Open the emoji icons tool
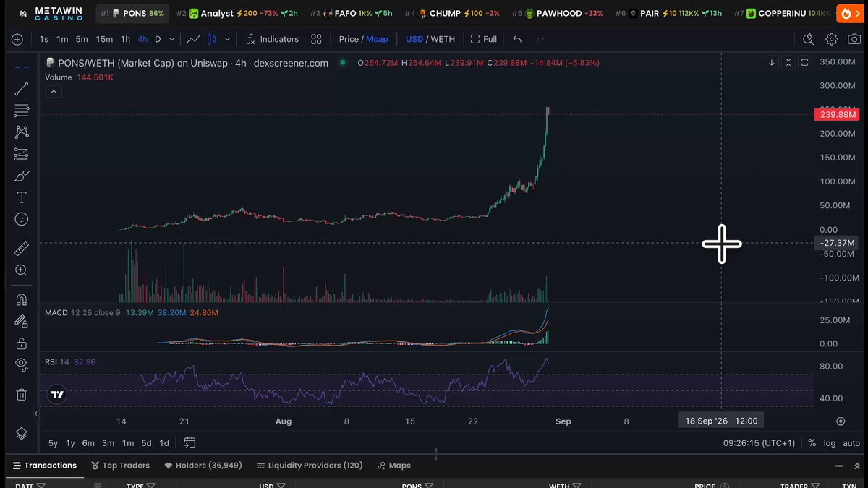 coord(22,218)
